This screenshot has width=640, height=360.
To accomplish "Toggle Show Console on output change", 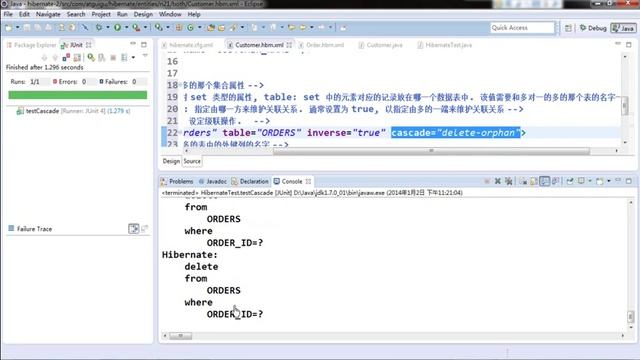I will coord(556,181).
